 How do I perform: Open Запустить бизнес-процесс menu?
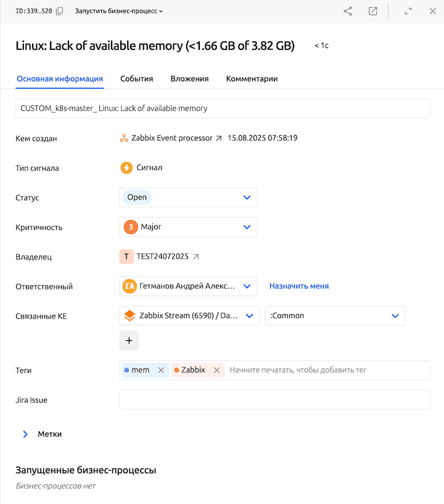[119, 11]
